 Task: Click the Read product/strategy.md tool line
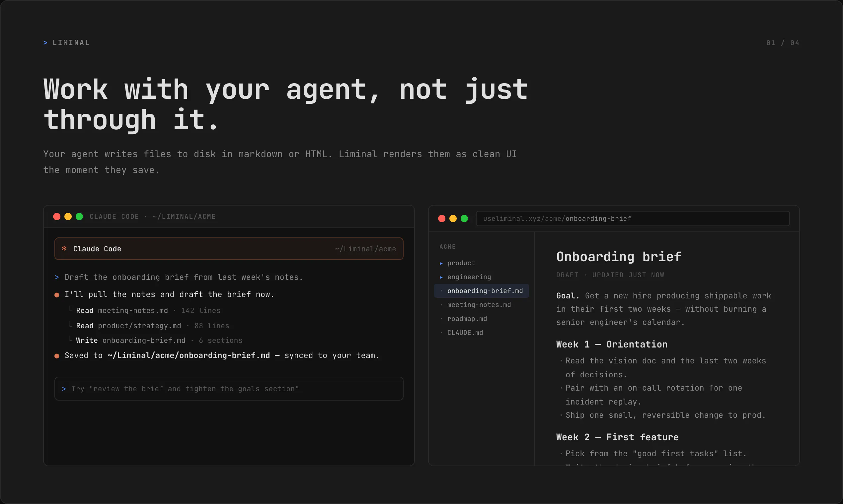point(149,326)
